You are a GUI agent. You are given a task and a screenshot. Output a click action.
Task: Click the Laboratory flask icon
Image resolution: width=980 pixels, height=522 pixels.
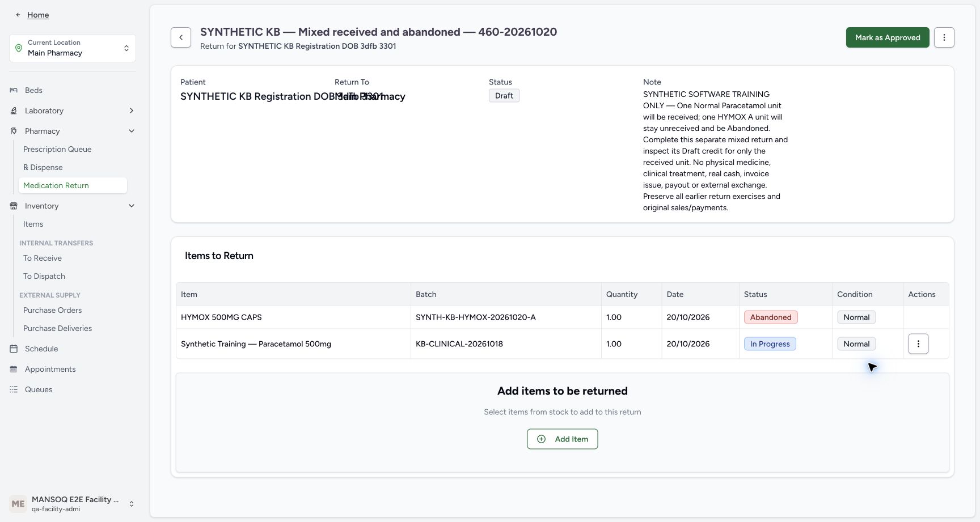click(x=14, y=111)
